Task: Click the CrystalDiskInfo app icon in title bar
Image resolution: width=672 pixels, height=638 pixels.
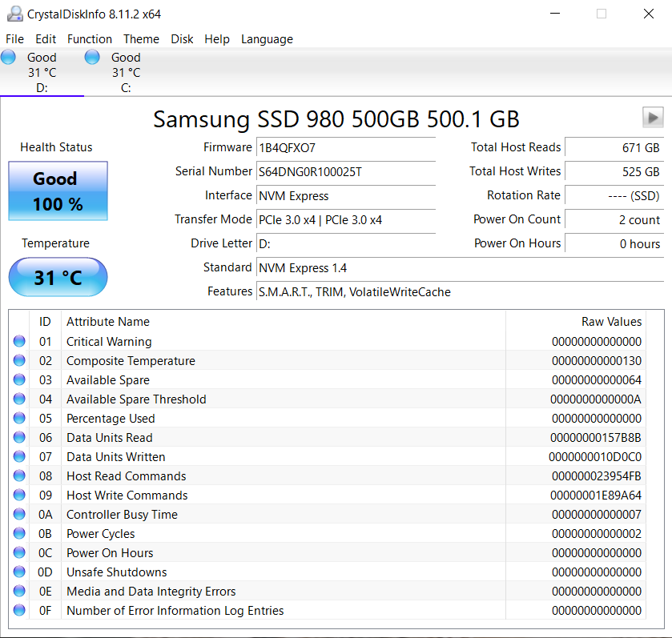Action: [x=14, y=14]
